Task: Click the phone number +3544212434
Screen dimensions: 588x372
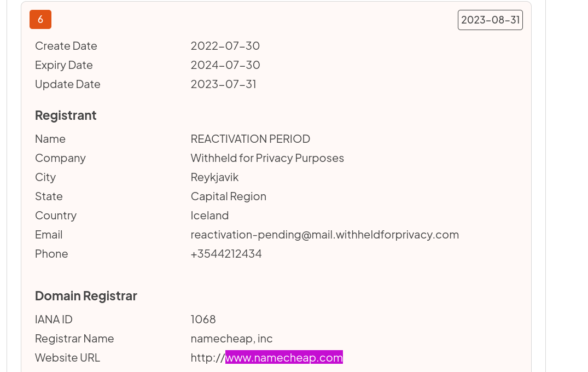Action: pyautogui.click(x=226, y=254)
